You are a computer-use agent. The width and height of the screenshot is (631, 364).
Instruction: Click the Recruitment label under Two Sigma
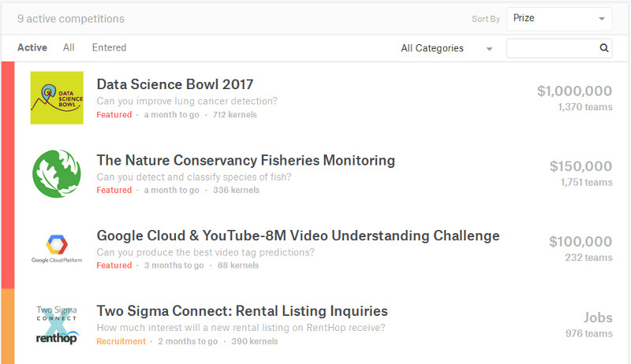[x=121, y=341]
